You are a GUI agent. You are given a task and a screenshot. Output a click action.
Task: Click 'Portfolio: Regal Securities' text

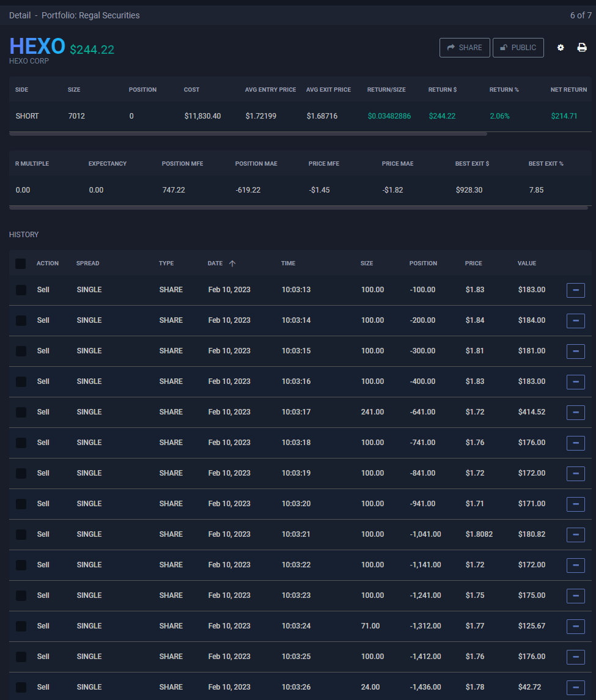pos(90,15)
